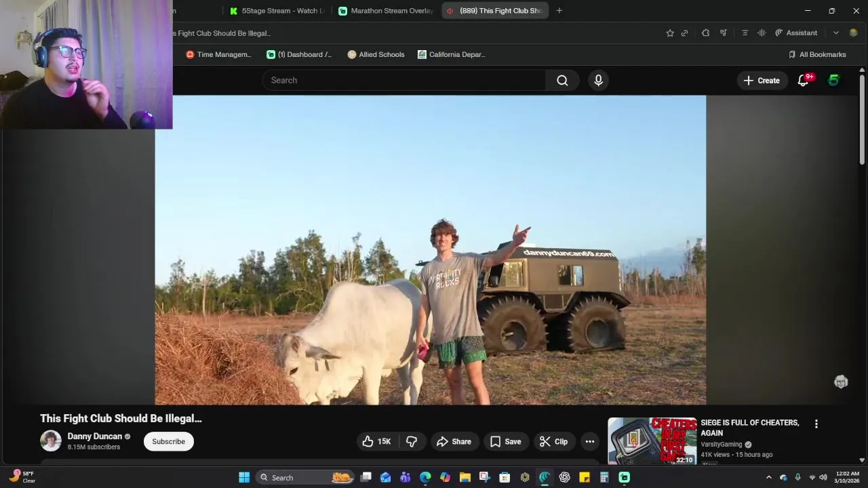This screenshot has height=488, width=868.
Task: Click the YouTube search magnifier button
Action: coord(562,80)
